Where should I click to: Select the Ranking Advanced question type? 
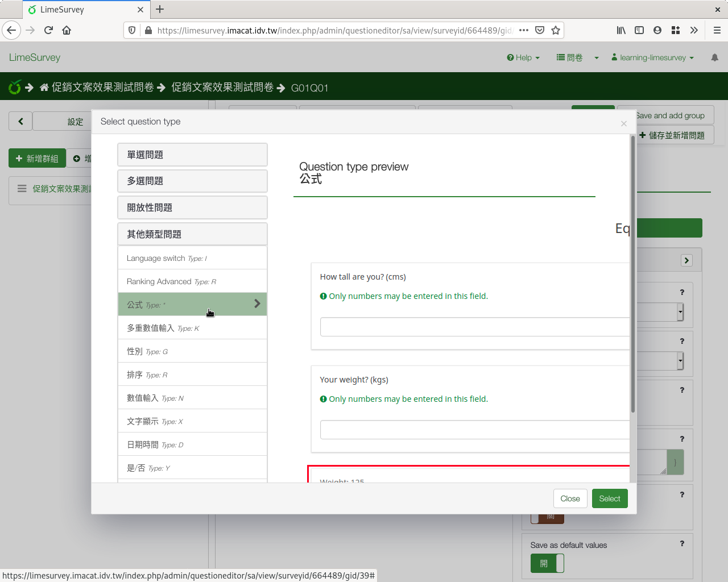(192, 281)
